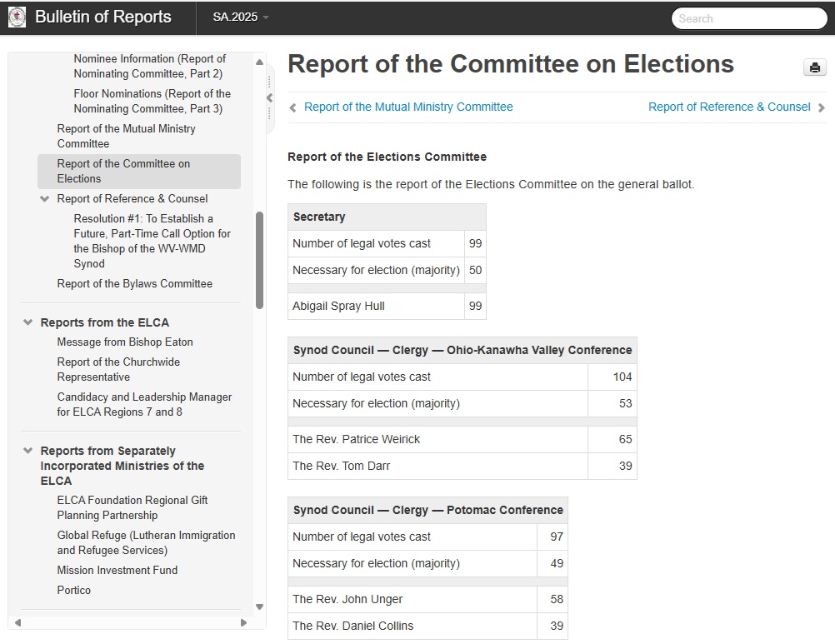Viewport: 835px width, 644px height.
Task: Collapse Report of Reference & Counsel tree node
Action: pos(45,198)
